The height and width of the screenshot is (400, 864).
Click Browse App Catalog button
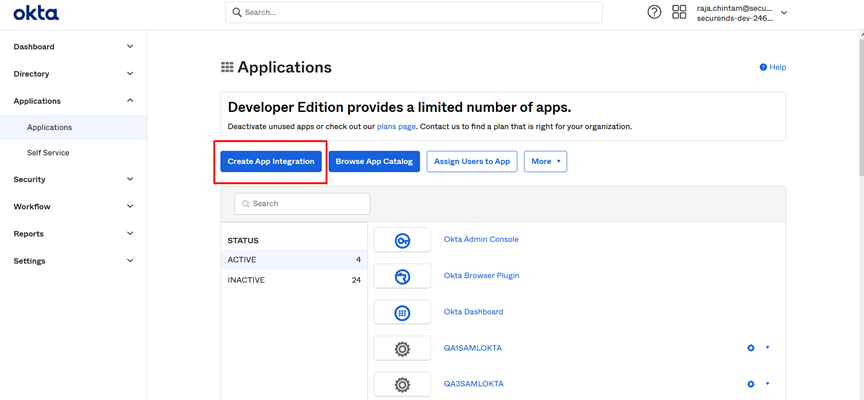(x=374, y=161)
